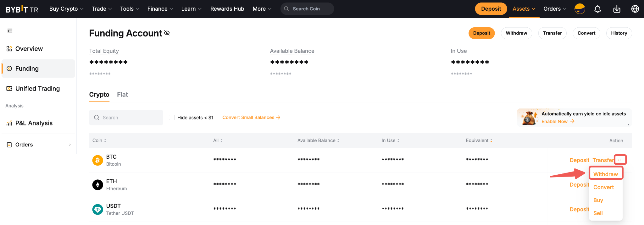644x225 pixels.
Task: Click the Bitcoin coin icon
Action: [x=97, y=160]
